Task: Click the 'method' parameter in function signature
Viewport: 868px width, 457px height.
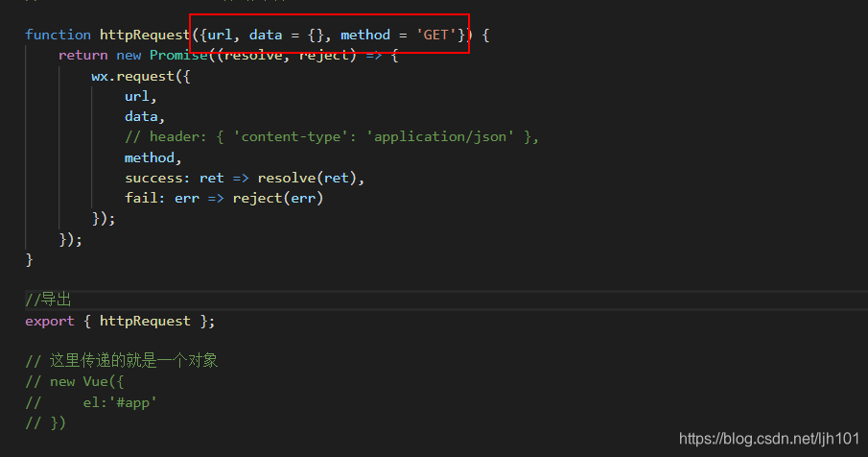Action: point(365,35)
